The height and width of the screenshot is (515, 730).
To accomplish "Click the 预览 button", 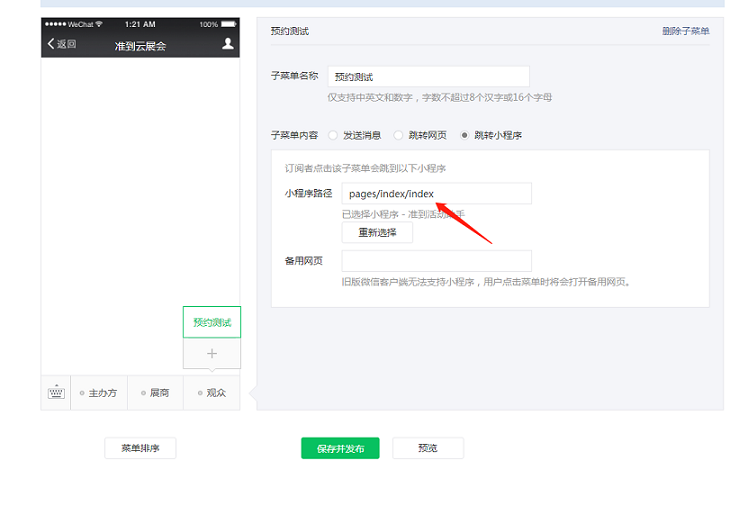I will (x=428, y=448).
